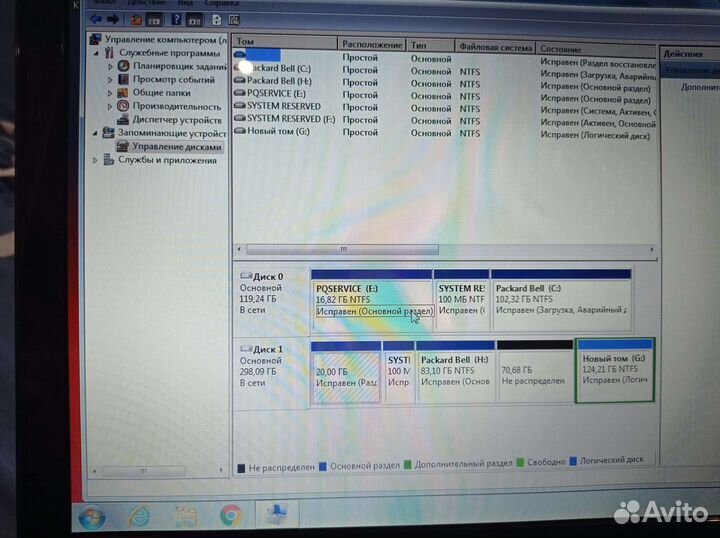Click the Управление дисками tree icon
Viewport: 720px width, 538px height.
point(122,146)
